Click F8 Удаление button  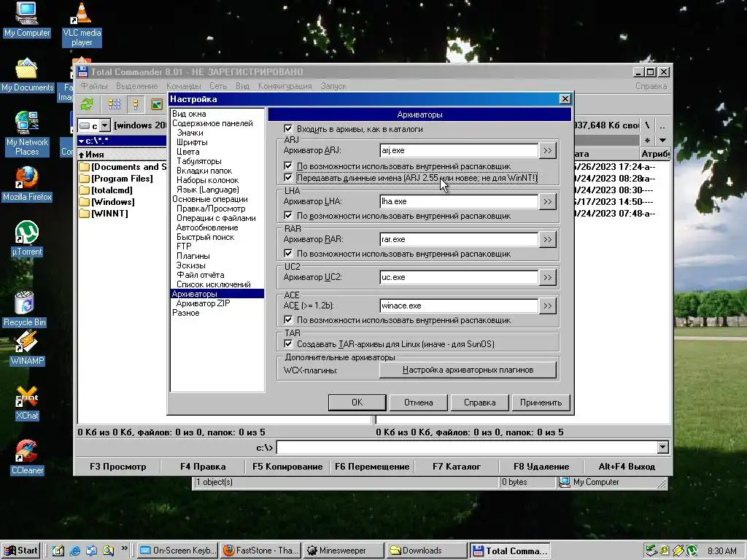tap(541, 467)
